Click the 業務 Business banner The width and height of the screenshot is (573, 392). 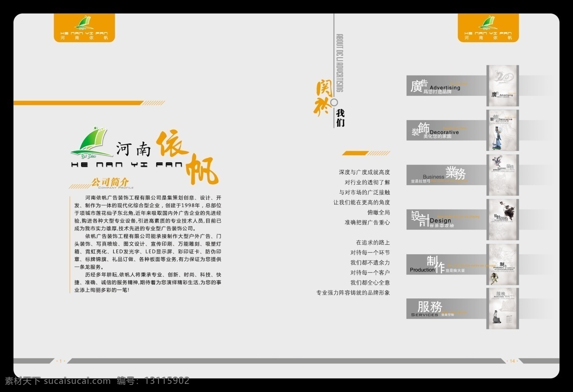[446, 175]
